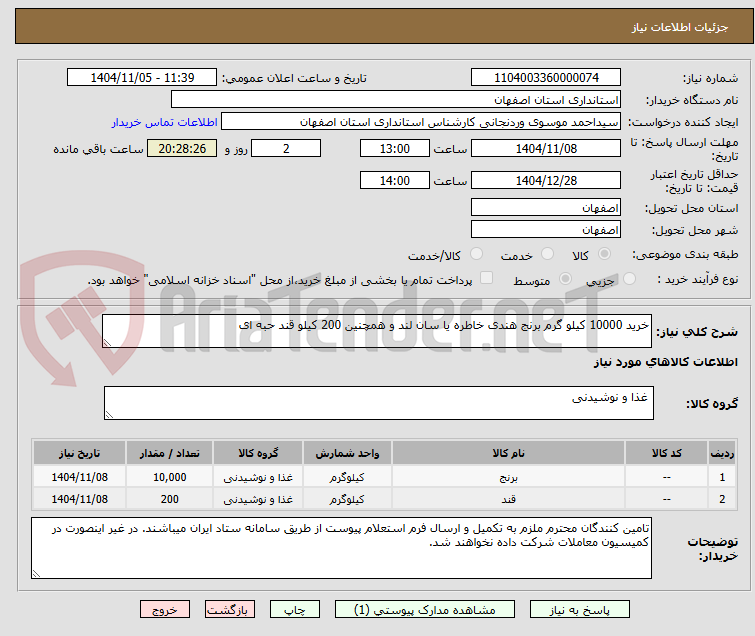Click the 'تعداد / مقدار' column header

point(169,453)
